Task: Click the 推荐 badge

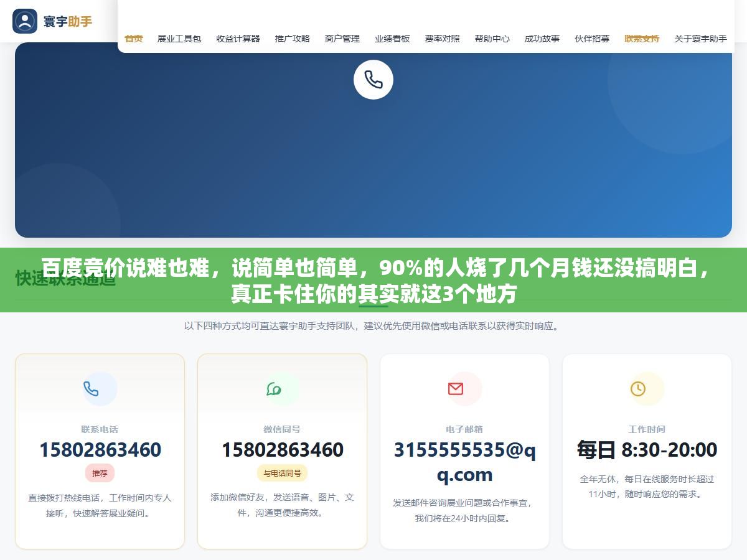Action: click(x=100, y=473)
